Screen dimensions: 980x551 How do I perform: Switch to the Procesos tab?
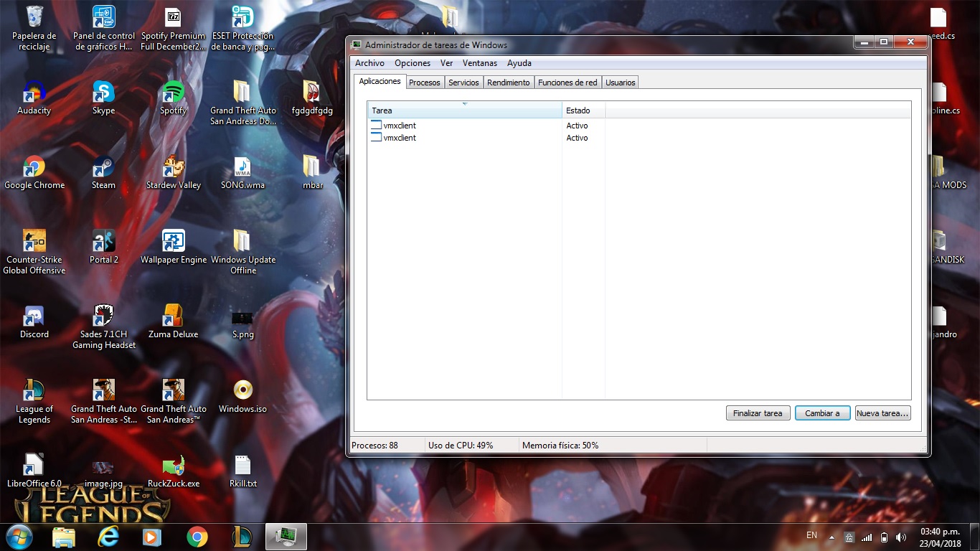click(x=425, y=82)
